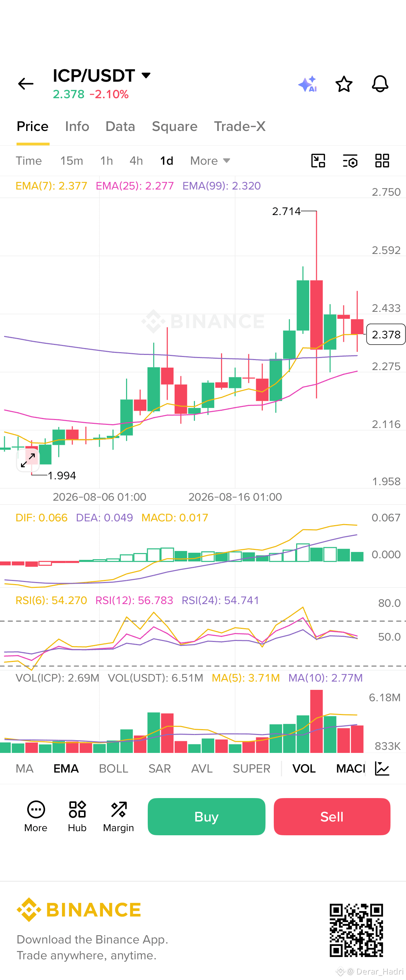The image size is (406, 980).
Task: Go back with the arrow icon
Action: pos(26,84)
